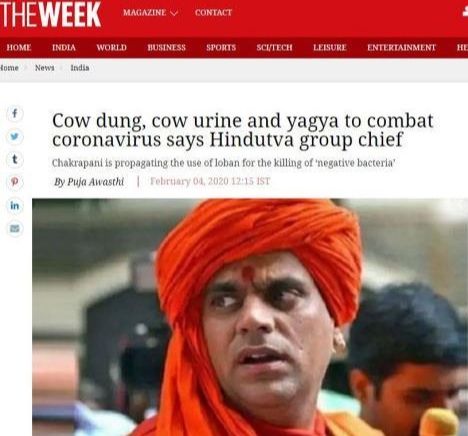The image size is (468, 436).
Task: Share article via Twitter bird icon
Action: [x=15, y=137]
